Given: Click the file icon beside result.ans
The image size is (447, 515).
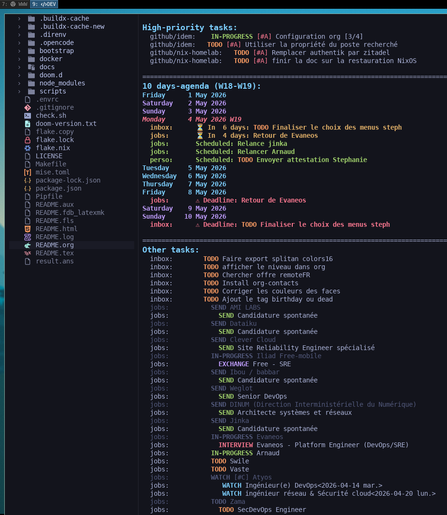Looking at the screenshot, I should (28, 261).
